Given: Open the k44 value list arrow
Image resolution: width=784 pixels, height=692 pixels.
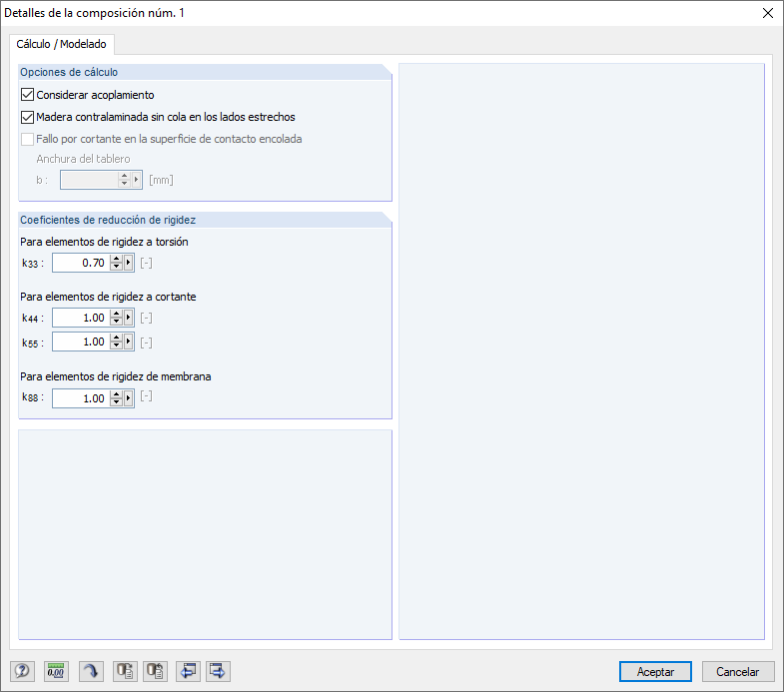Looking at the screenshot, I should pyautogui.click(x=129, y=318).
